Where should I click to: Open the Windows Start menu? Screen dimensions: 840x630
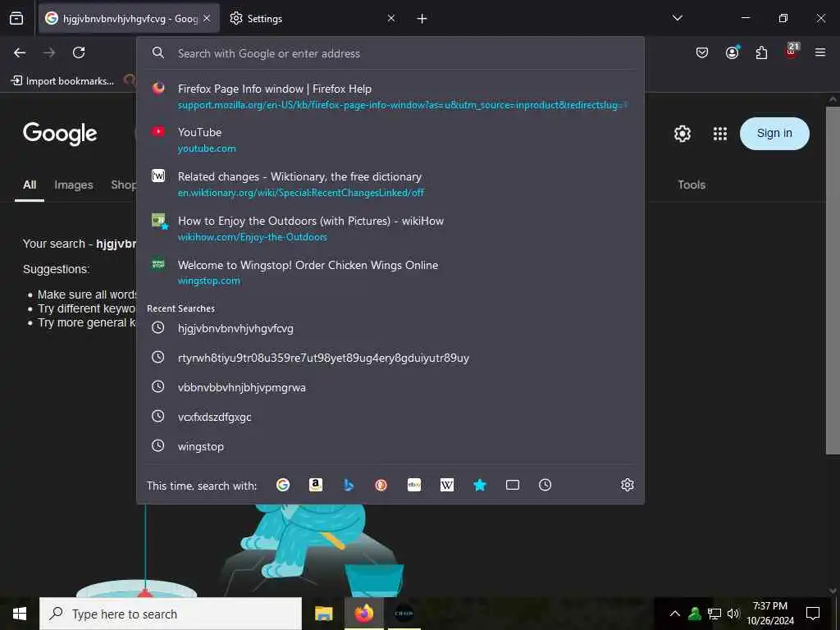click(20, 614)
